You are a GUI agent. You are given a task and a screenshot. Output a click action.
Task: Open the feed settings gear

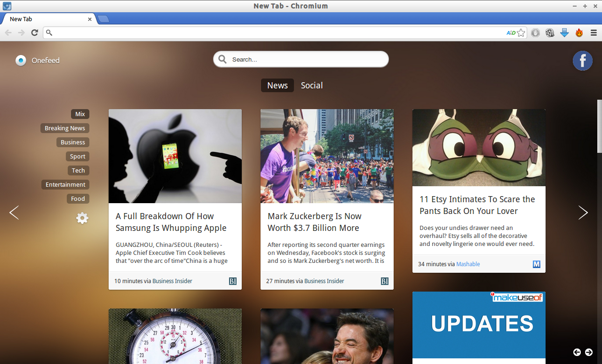coord(82,218)
